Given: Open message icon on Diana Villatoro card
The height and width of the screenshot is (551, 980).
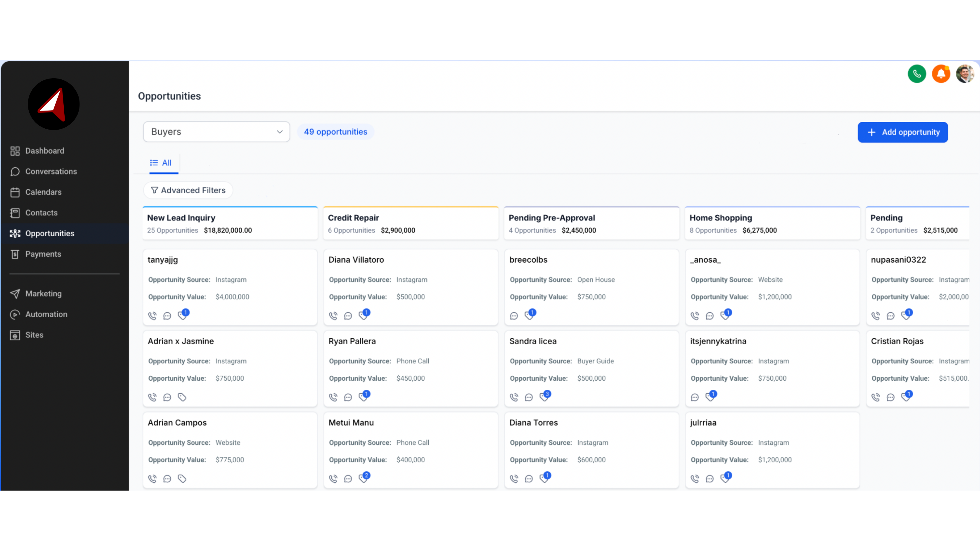Looking at the screenshot, I should 348,316.
